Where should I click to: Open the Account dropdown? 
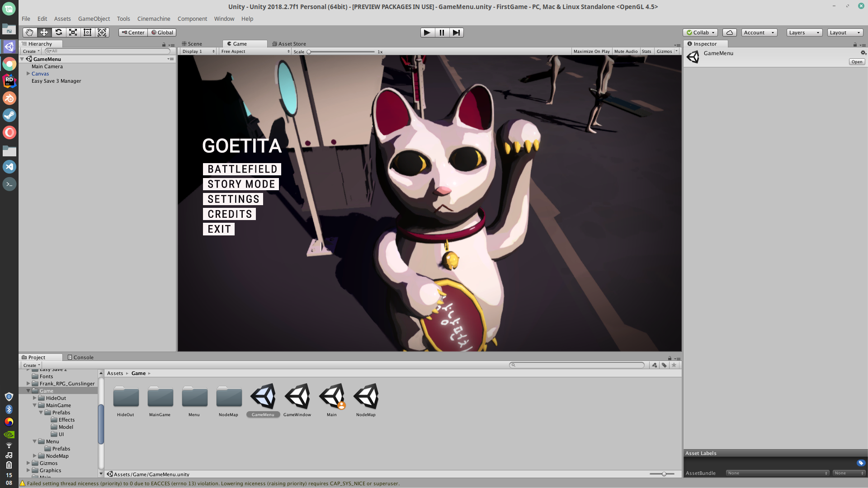point(759,33)
